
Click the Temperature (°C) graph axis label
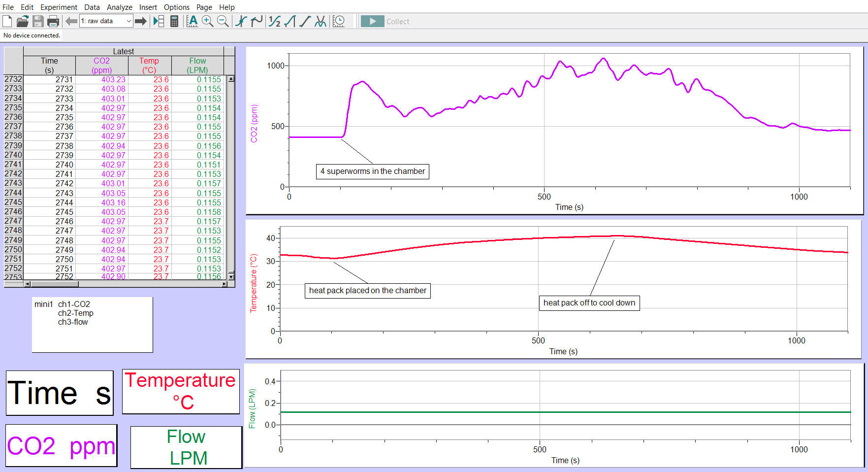254,283
